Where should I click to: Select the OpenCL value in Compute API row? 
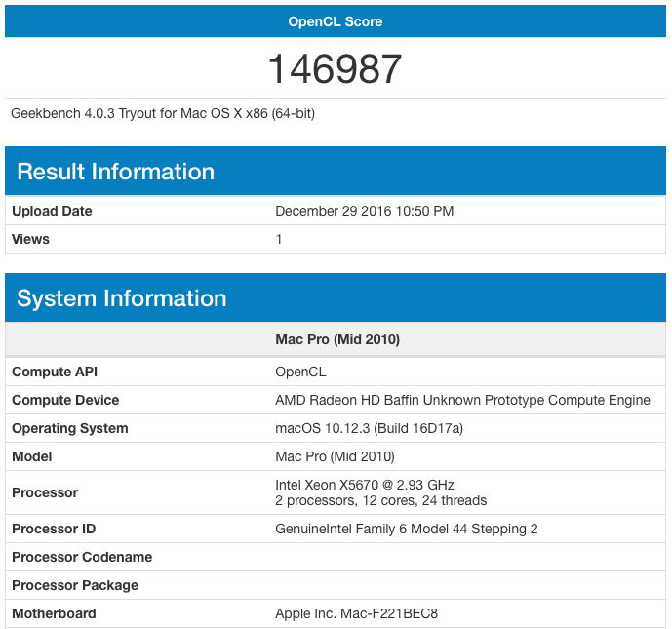(300, 372)
